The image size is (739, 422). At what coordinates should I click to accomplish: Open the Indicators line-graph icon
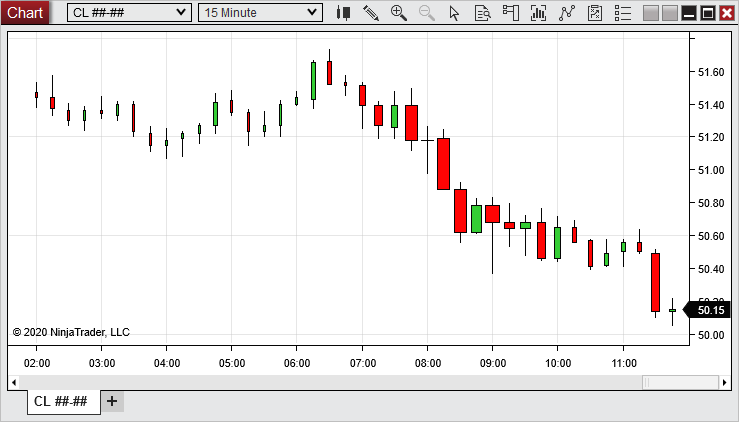coord(567,13)
